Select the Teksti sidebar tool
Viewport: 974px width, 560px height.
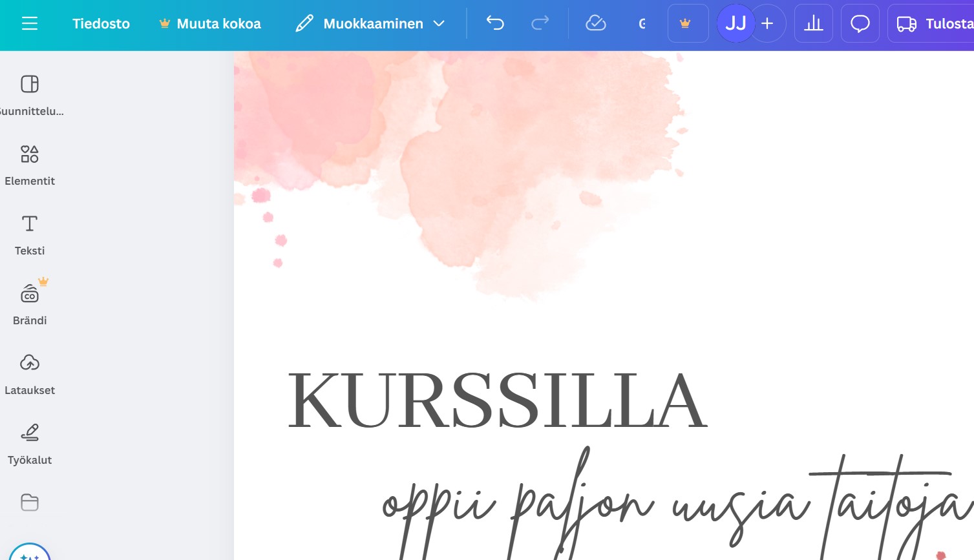tap(30, 234)
